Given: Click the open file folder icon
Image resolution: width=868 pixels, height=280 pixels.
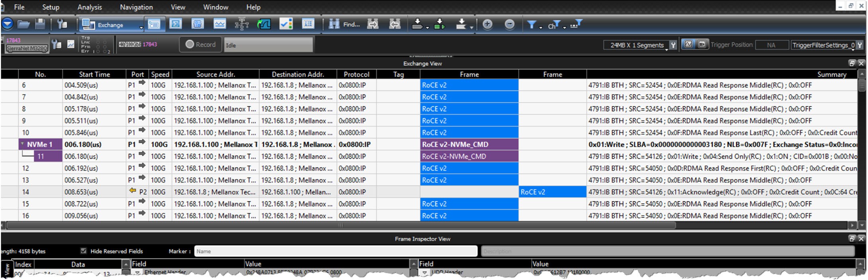Looking at the screenshot, I should pos(24,25).
